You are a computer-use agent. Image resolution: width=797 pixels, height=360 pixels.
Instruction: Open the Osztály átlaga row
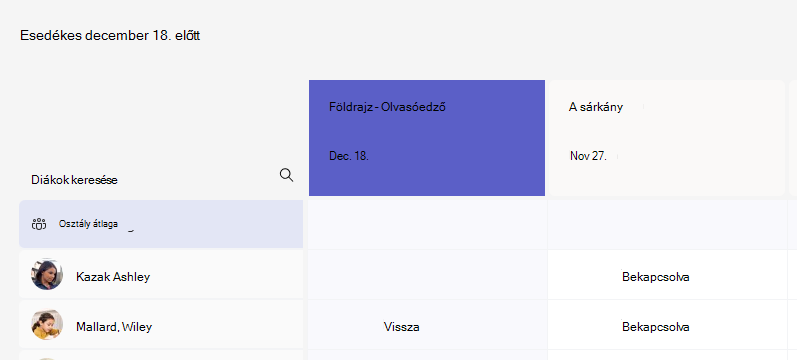pyautogui.click(x=161, y=224)
